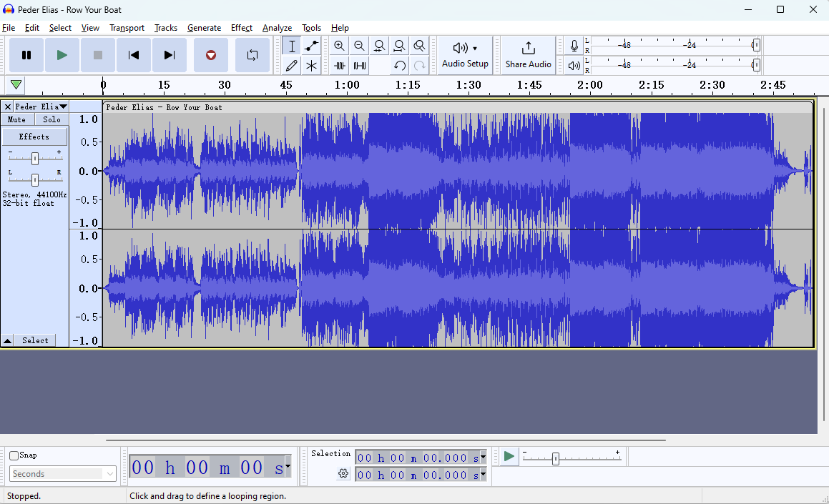Viewport: 829px width, 504px height.
Task: Select the Draw (pencil) tool
Action: pyautogui.click(x=291, y=66)
